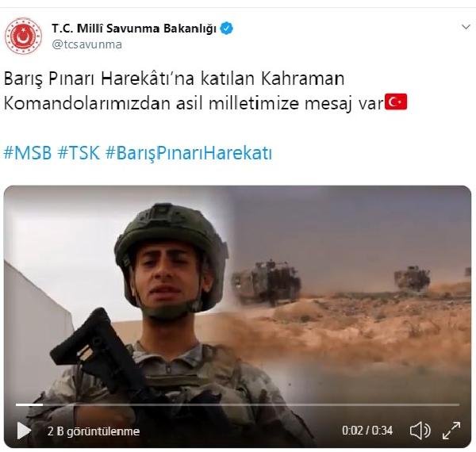The image size is (476, 452).
Task: Click the 2 B görüntülenme view count
Action: pos(94,431)
